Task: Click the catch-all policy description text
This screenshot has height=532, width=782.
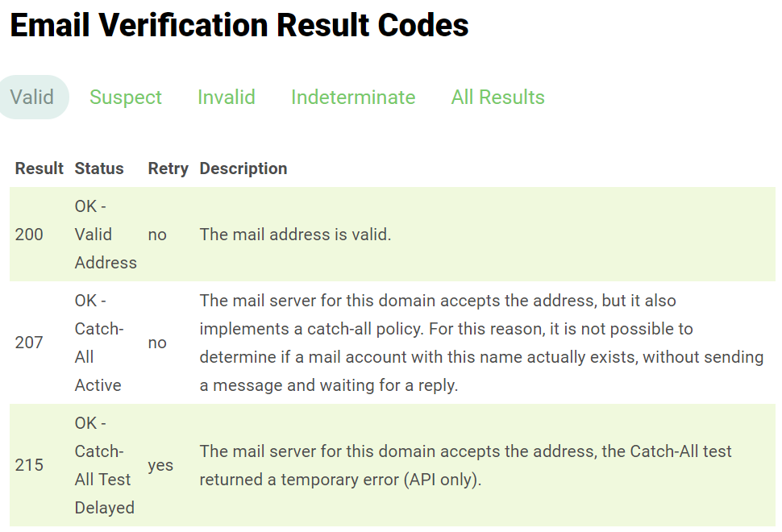Action: [x=481, y=343]
